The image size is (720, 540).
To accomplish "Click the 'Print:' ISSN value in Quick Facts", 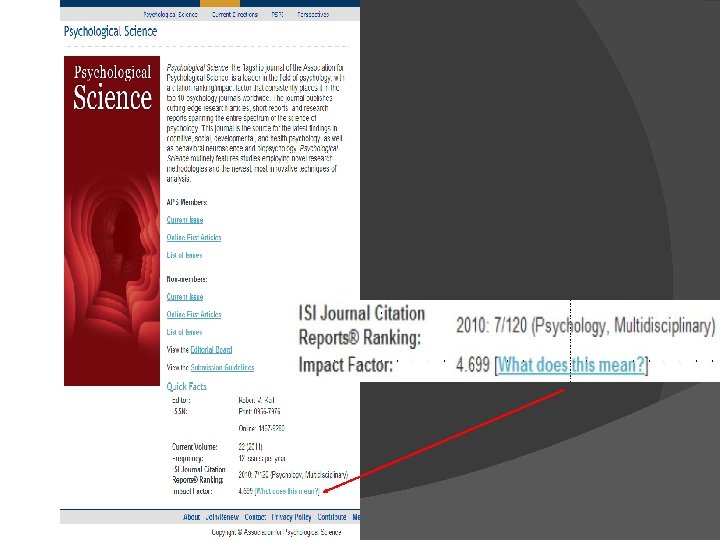I will click(x=259, y=411).
